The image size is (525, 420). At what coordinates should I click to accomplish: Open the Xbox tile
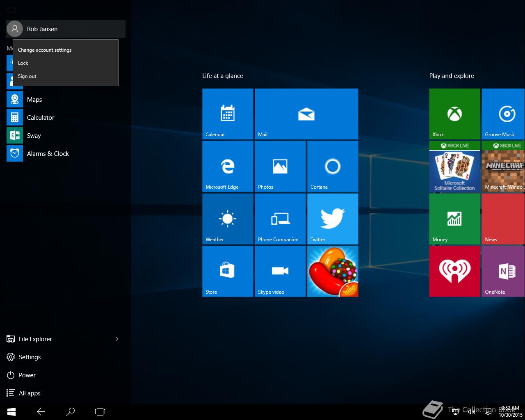(454, 114)
